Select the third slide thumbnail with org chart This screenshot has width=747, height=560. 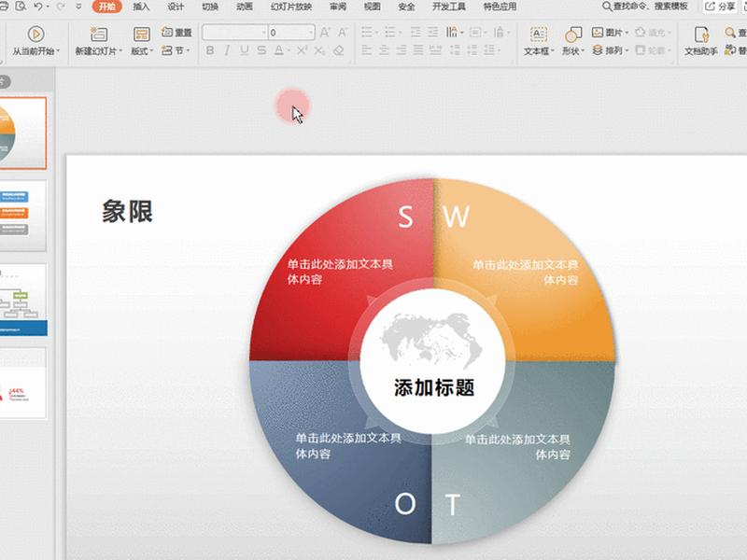pyautogui.click(x=22, y=300)
